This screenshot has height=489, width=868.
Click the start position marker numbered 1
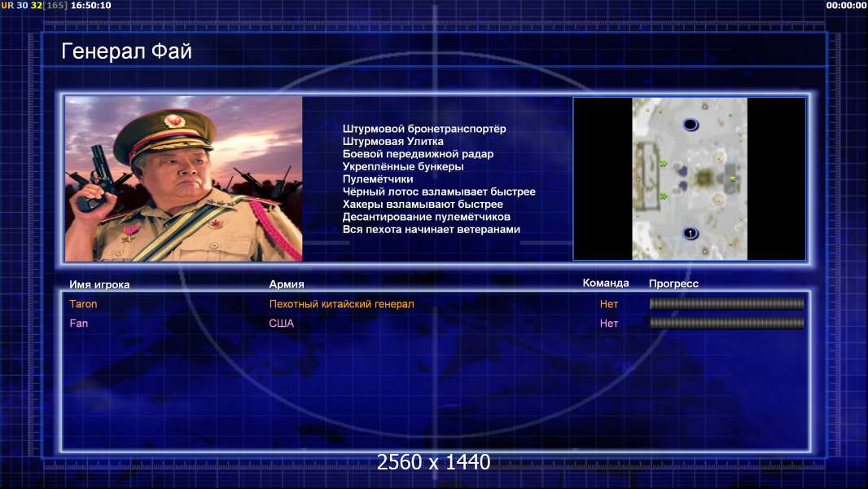(x=690, y=233)
